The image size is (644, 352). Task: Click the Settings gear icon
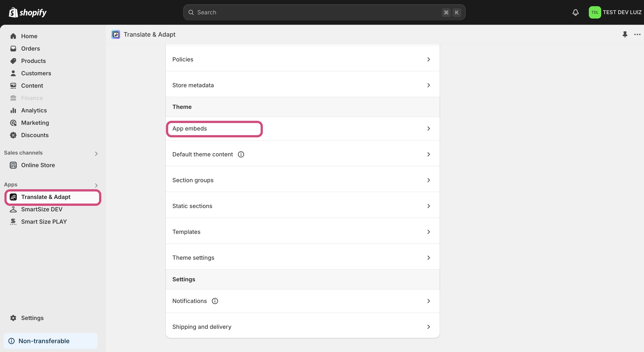coord(13,318)
